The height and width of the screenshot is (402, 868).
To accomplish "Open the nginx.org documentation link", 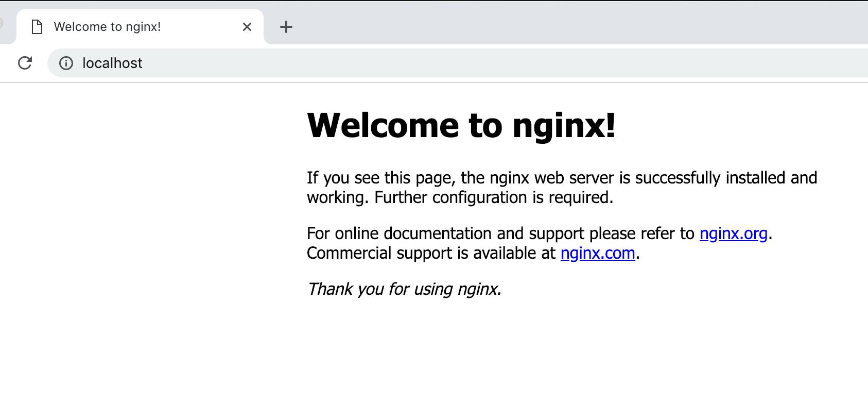I will pos(733,233).
